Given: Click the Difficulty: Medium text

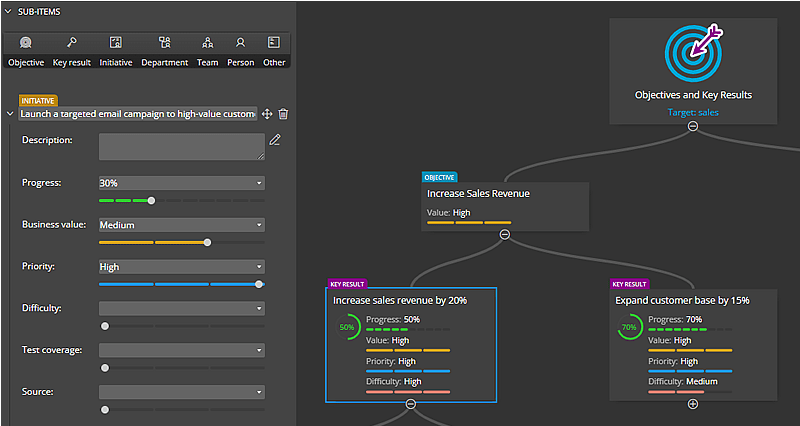Looking at the screenshot, I should 683,382.
